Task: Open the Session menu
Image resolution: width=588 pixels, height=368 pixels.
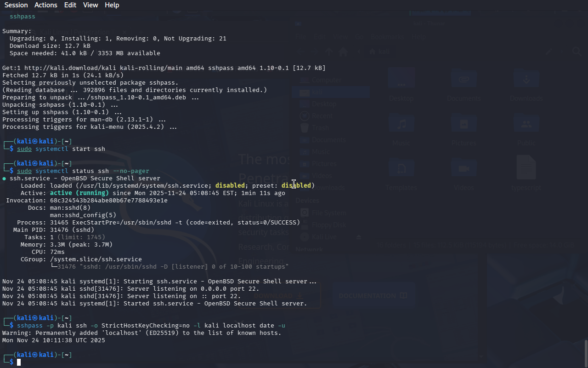Action: click(x=16, y=5)
